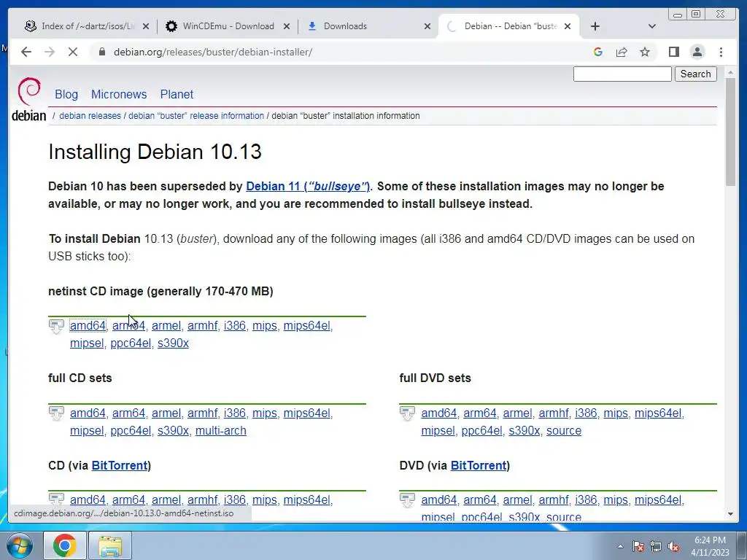747x560 pixels.
Task: Click the full CD sets download icon
Action: 56,413
